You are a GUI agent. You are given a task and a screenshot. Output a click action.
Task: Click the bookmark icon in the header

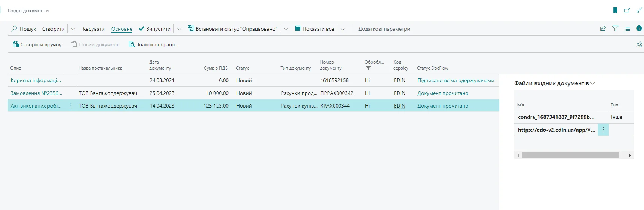click(615, 10)
